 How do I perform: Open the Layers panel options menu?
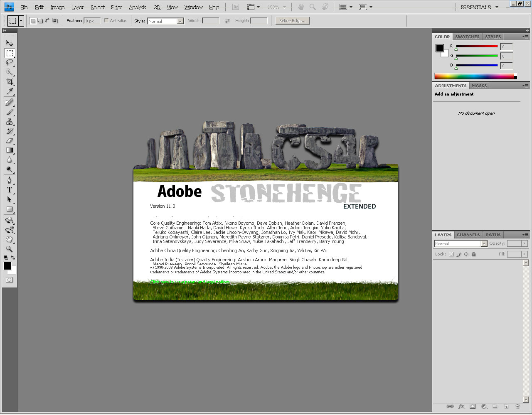click(525, 235)
